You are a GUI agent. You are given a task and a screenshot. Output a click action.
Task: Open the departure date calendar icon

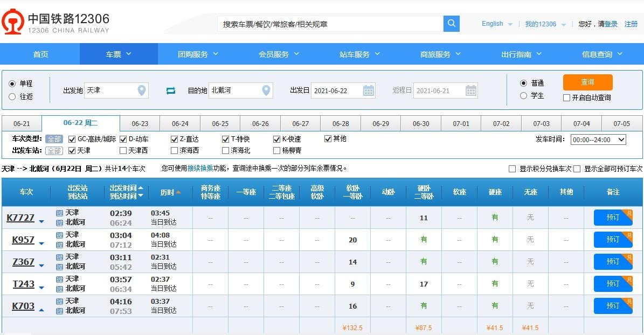coord(369,90)
